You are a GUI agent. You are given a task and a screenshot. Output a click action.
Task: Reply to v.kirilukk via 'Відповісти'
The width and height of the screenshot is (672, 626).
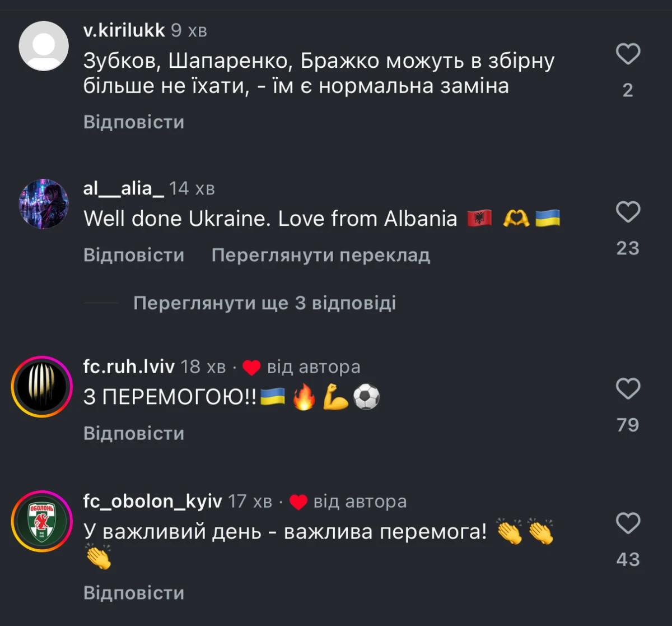134,122
